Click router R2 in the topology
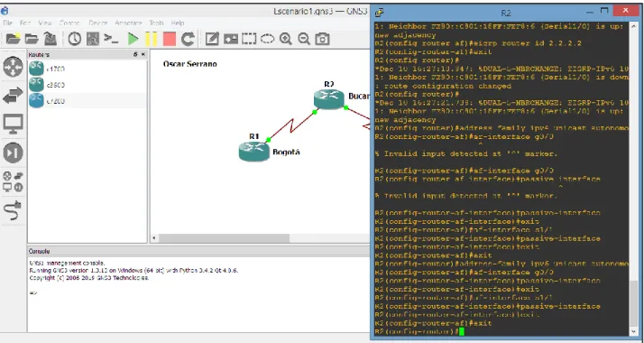Viewport: 644px width, 343px height. [x=328, y=99]
